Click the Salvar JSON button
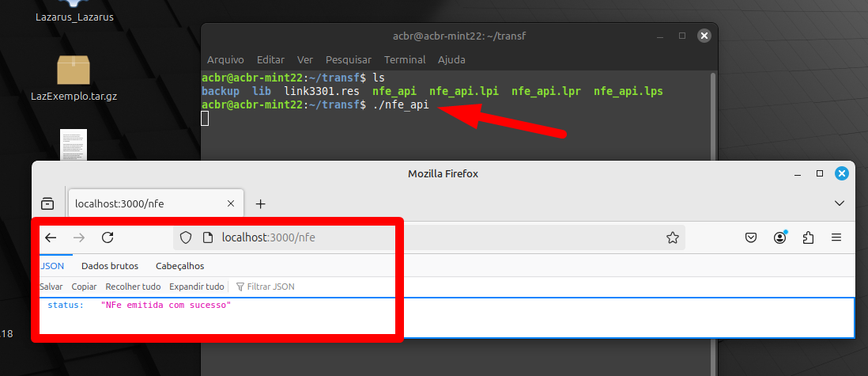The image size is (868, 376). point(51,287)
